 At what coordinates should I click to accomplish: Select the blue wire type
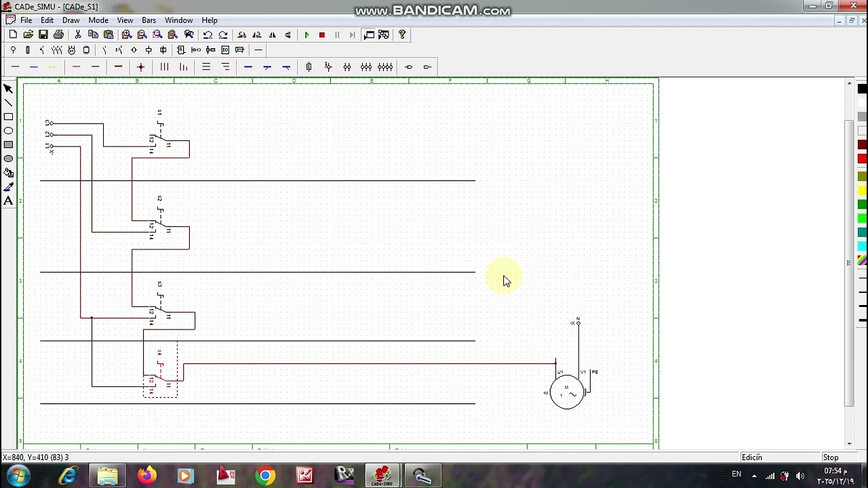[34, 66]
